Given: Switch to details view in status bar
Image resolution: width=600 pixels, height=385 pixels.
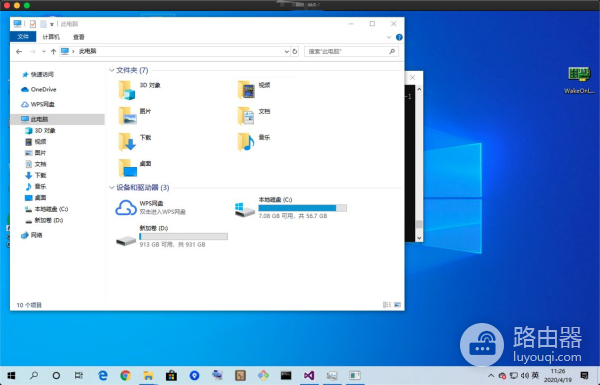Looking at the screenshot, I should (387, 305).
